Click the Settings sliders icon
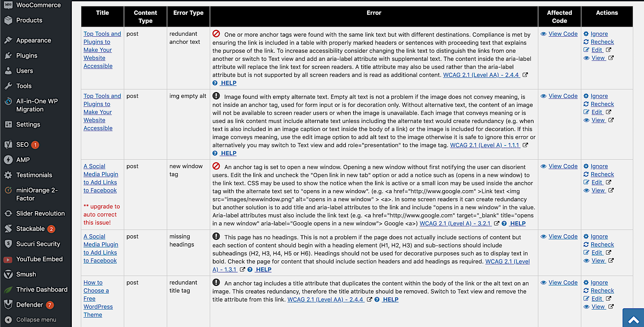This screenshot has width=644, height=327. pyautogui.click(x=8, y=125)
